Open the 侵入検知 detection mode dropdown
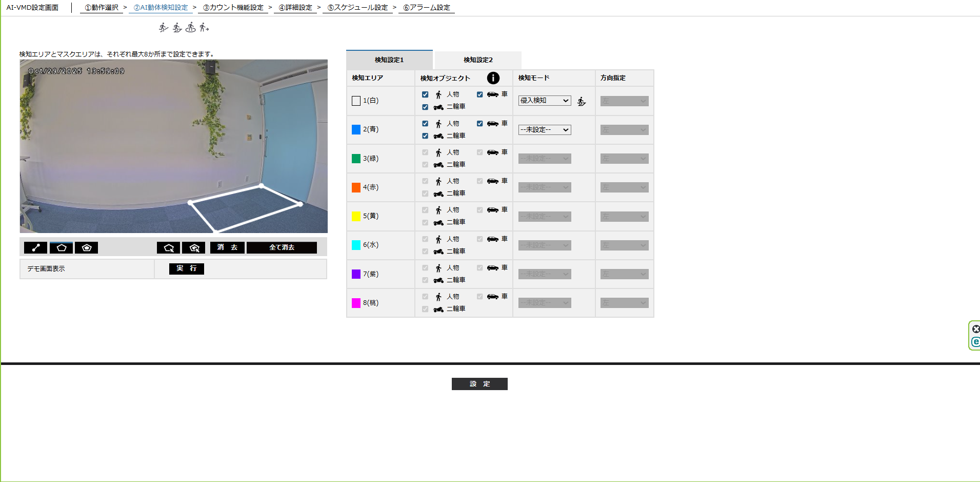Image resolution: width=980 pixels, height=482 pixels. (544, 101)
